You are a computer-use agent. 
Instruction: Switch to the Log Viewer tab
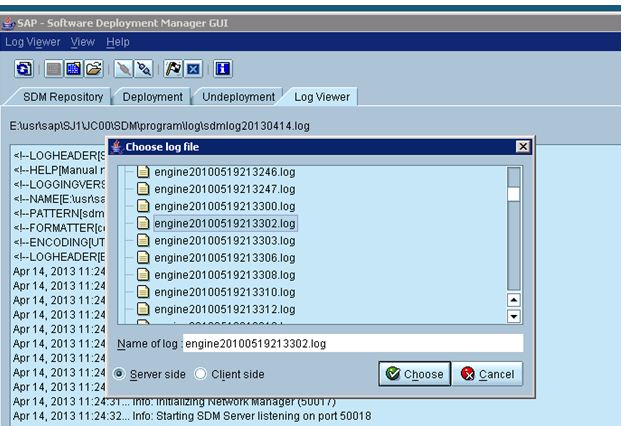[322, 97]
